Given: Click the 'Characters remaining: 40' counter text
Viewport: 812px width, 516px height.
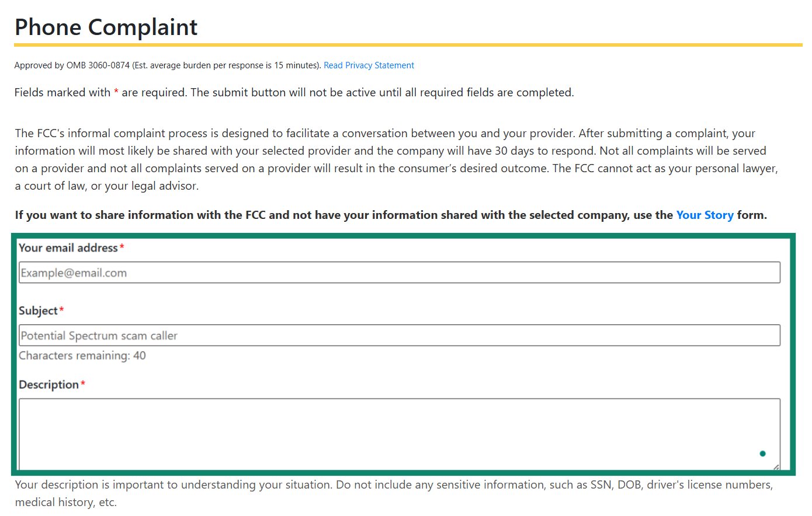Looking at the screenshot, I should (82, 355).
